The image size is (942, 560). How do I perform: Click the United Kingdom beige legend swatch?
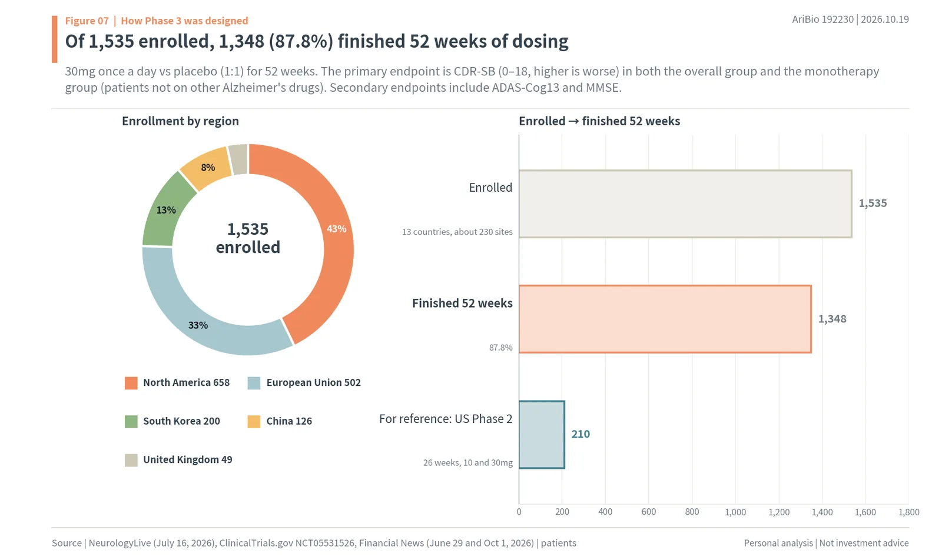click(131, 460)
